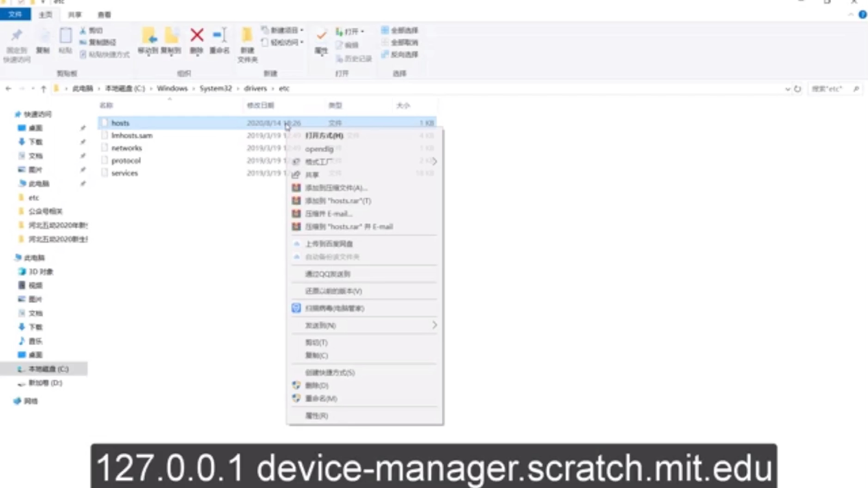Click the Cut scissors icon

click(82, 30)
